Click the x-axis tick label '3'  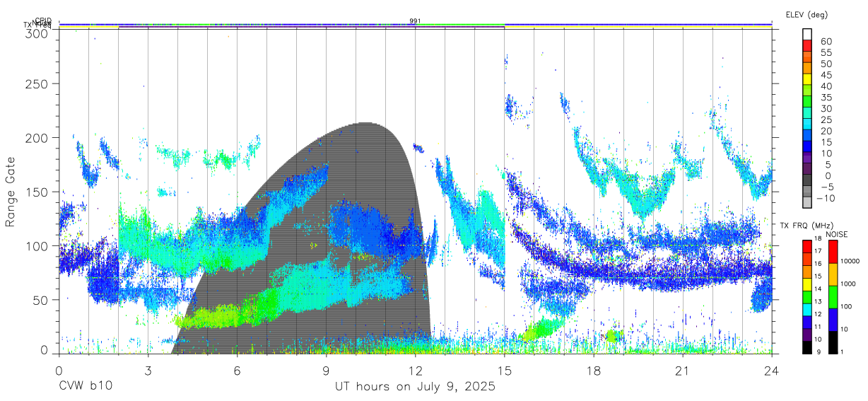[x=148, y=371]
